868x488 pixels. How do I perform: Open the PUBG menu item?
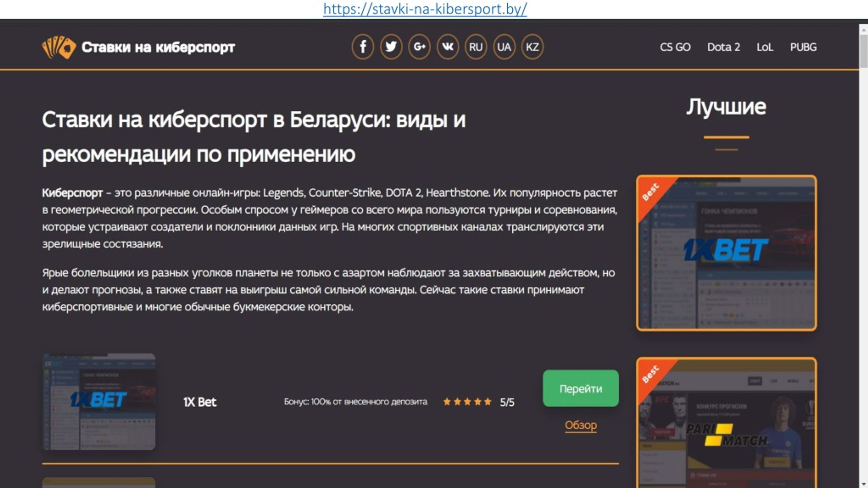[x=803, y=47]
